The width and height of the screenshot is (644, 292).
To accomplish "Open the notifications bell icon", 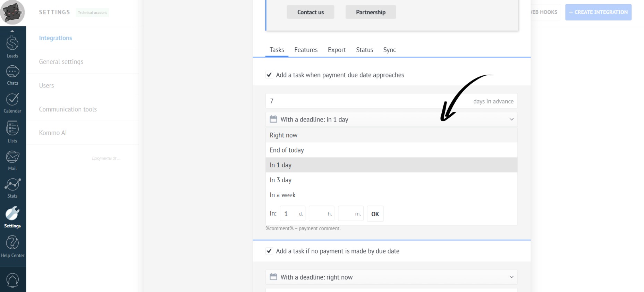I will pyautogui.click(x=12, y=280).
